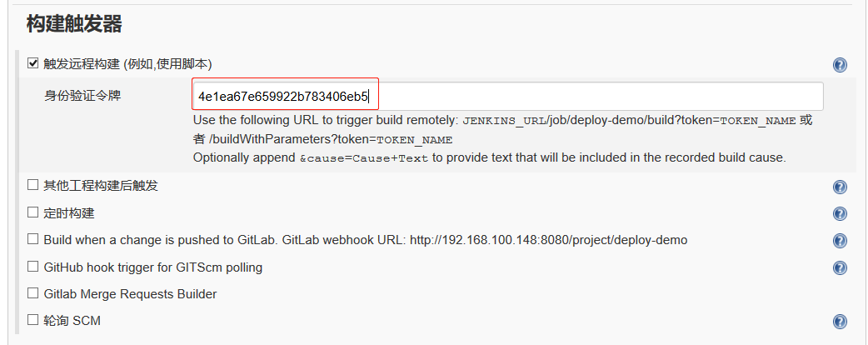The width and height of the screenshot is (868, 345).
Task: Open help icon for GitHub hook trigger
Action: (839, 268)
